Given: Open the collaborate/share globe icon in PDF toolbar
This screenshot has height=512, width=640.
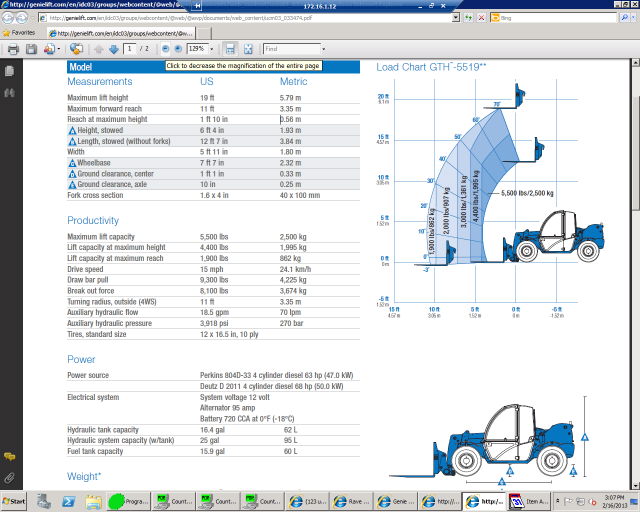Looking at the screenshot, I should point(76,49).
